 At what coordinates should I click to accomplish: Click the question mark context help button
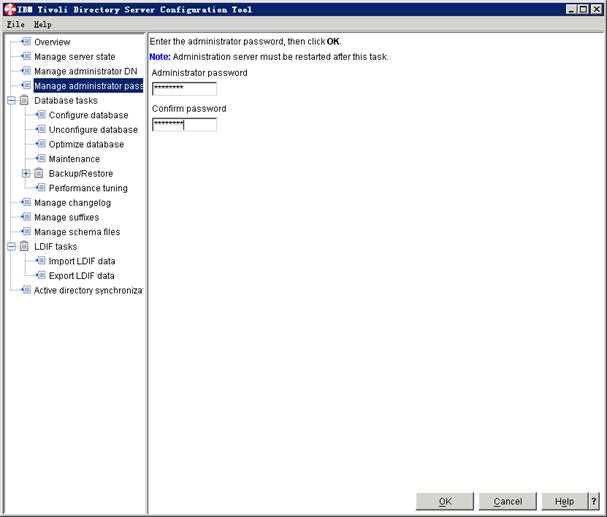[594, 502]
